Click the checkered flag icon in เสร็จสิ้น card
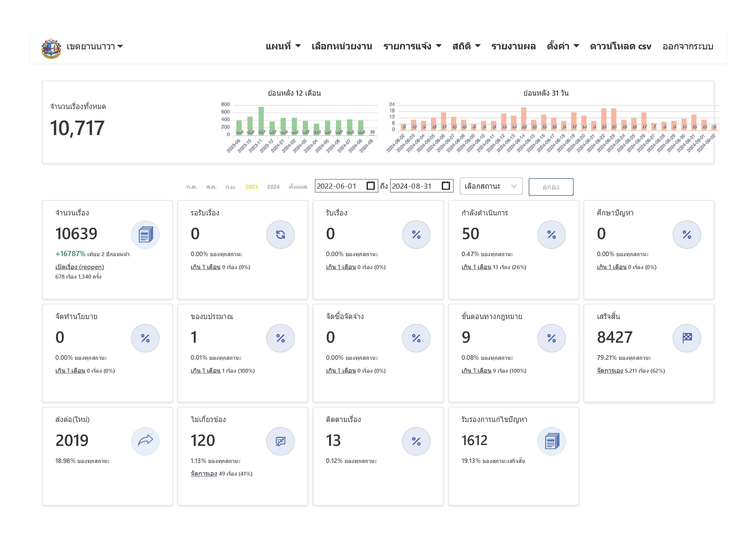This screenshot has height=534, width=756. (687, 338)
